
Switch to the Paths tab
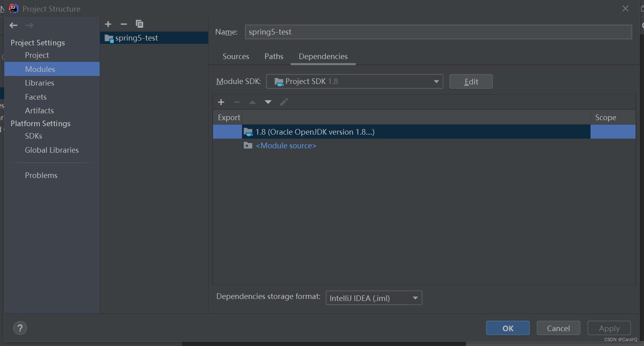click(x=274, y=57)
